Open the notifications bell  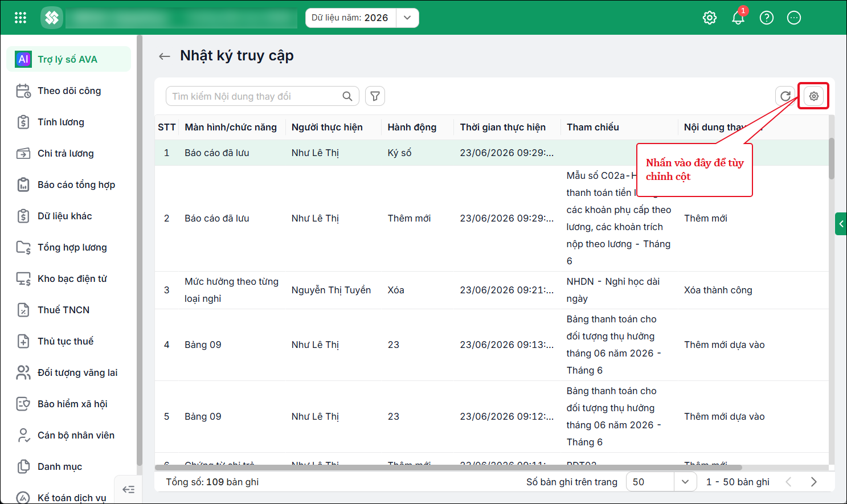click(x=738, y=18)
